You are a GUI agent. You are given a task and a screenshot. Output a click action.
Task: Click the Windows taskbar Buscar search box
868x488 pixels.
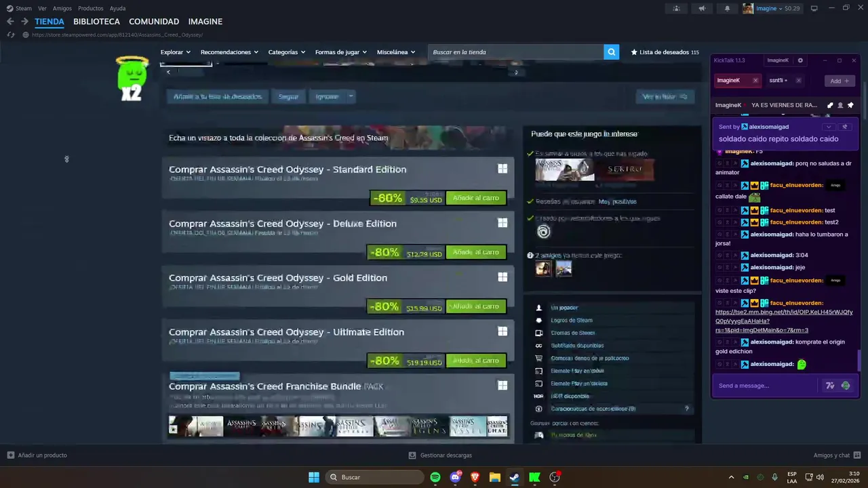pos(374,477)
